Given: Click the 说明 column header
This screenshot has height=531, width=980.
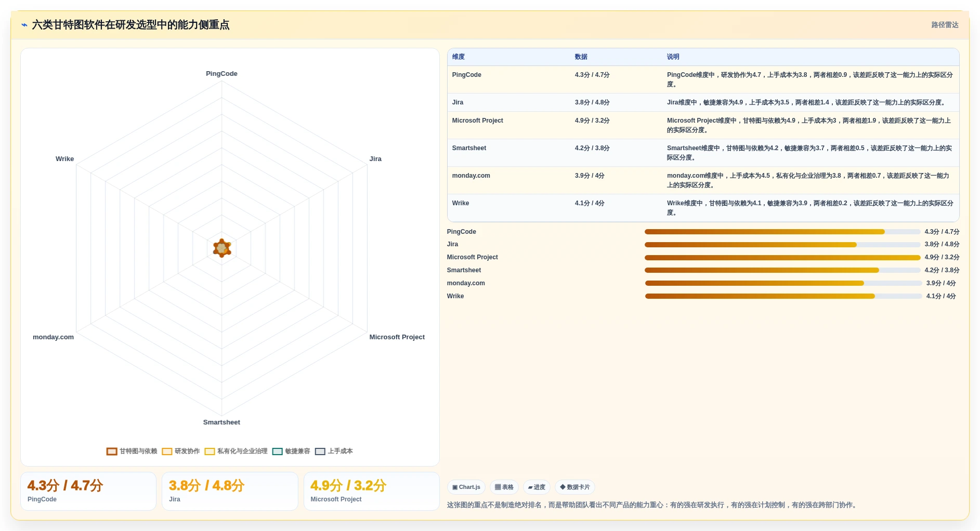Looking at the screenshot, I should point(673,57).
